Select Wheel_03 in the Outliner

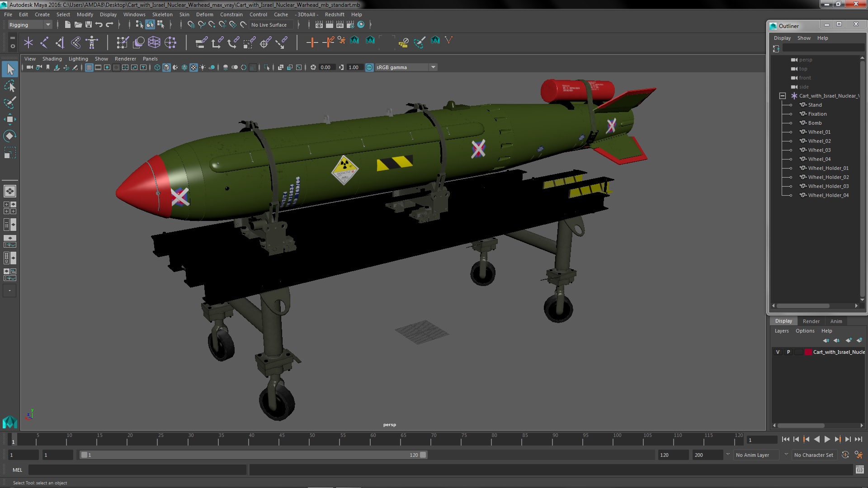(x=819, y=150)
